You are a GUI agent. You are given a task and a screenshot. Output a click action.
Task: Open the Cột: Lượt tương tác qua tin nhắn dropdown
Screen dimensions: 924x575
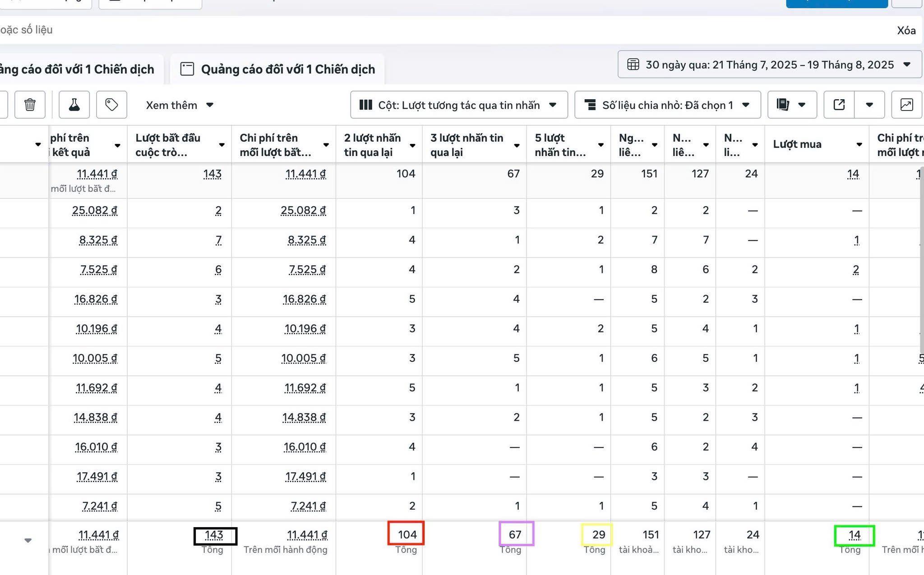(x=459, y=105)
